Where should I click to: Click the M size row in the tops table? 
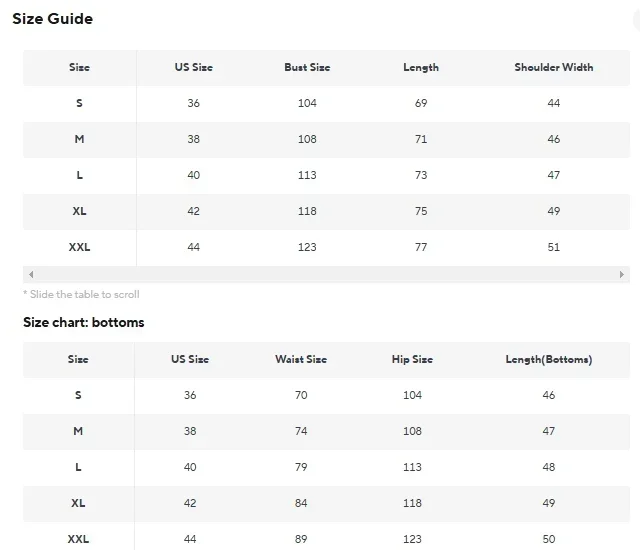326,140
